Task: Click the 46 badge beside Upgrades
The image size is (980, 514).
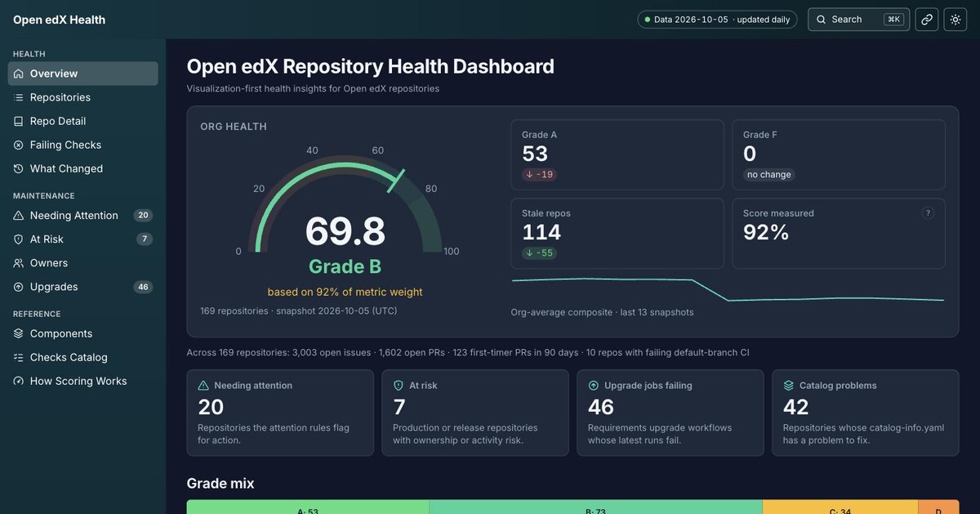Action: click(x=143, y=287)
